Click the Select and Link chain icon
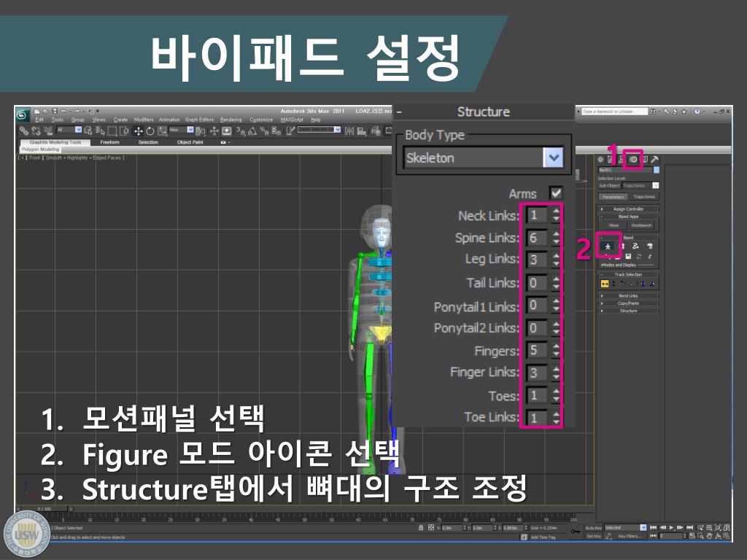Screen dimensions: 747x560 [x=24, y=131]
